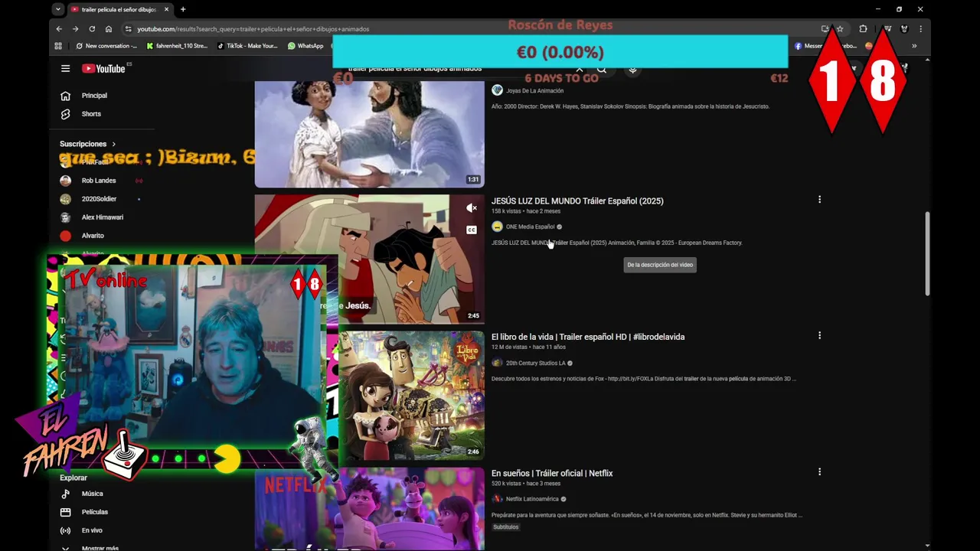Open the apps grid in bookmarks bar
The height and width of the screenshot is (551, 980).
click(x=58, y=46)
